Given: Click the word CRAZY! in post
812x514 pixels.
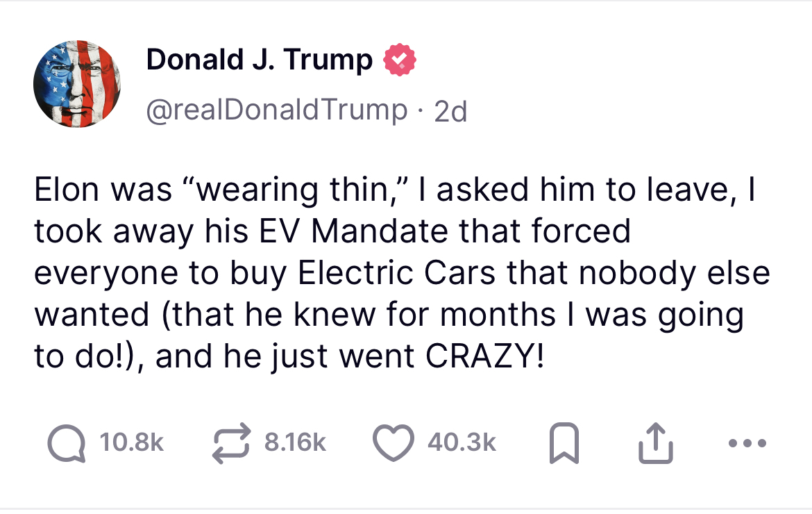Looking at the screenshot, I should [485, 356].
